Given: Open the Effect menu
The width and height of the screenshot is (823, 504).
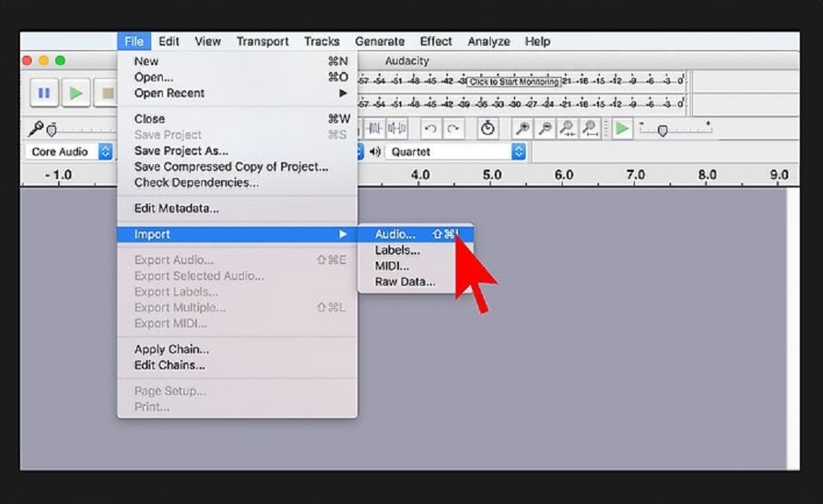Looking at the screenshot, I should 436,42.
